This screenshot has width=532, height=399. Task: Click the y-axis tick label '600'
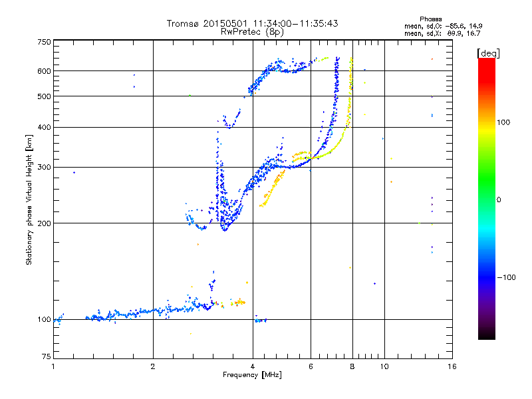click(x=44, y=71)
